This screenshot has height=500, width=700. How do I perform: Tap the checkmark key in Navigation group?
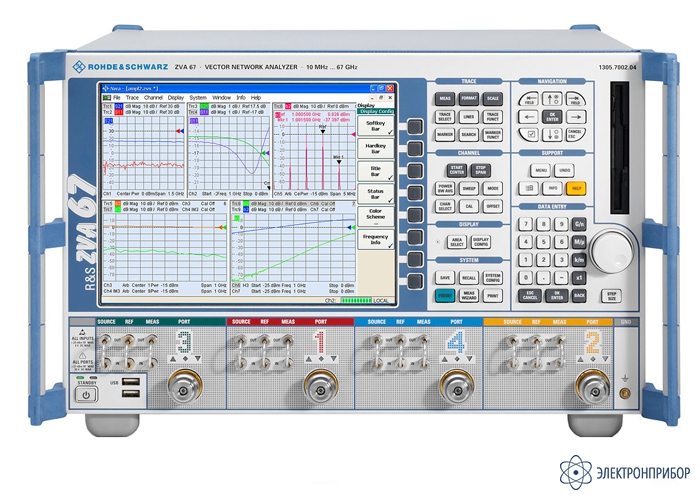529,134
